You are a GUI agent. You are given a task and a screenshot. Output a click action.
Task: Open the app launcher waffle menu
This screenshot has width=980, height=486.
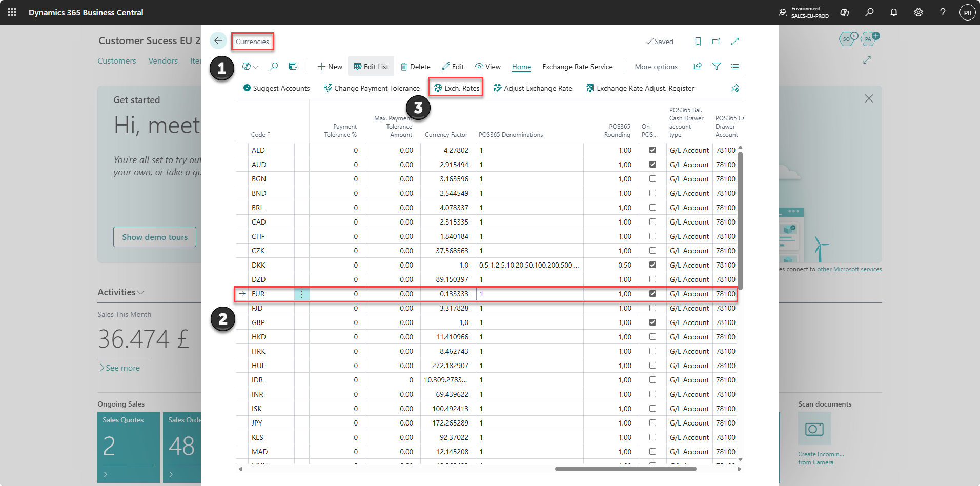(12, 12)
